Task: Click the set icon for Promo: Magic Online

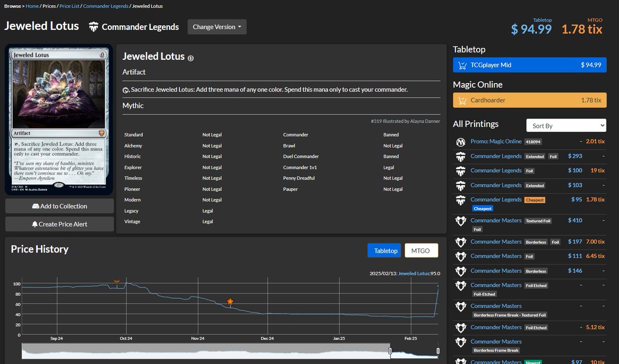Action: (x=461, y=142)
